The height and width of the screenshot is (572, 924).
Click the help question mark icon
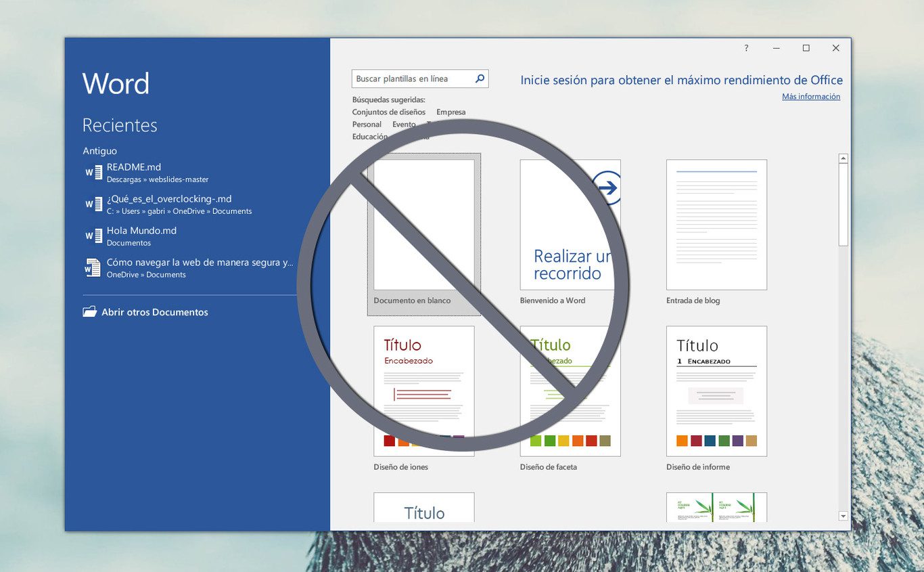745,48
